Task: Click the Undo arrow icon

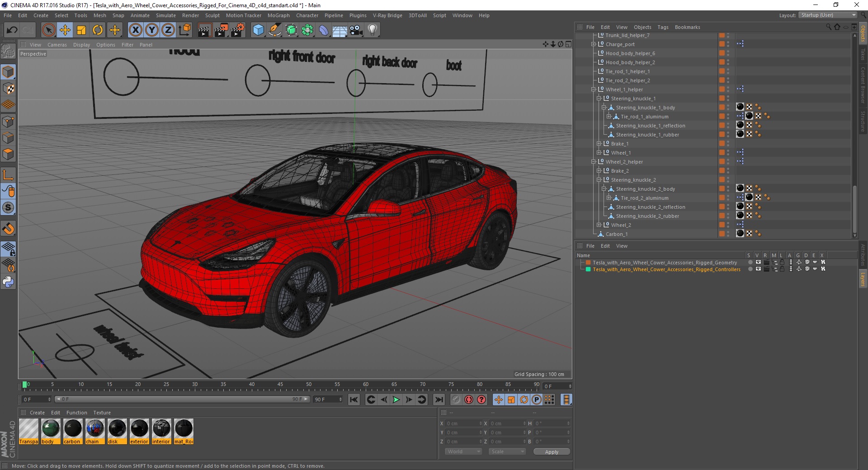Action: (x=12, y=30)
